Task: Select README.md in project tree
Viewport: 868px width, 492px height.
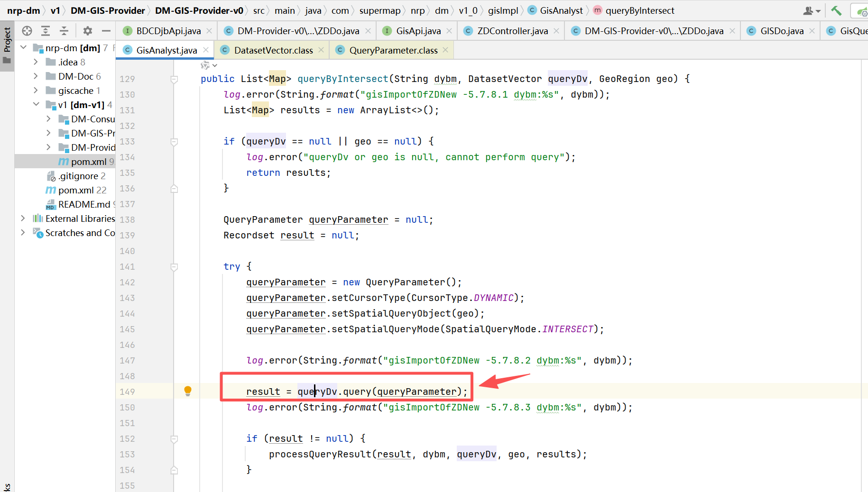Action: 84,204
